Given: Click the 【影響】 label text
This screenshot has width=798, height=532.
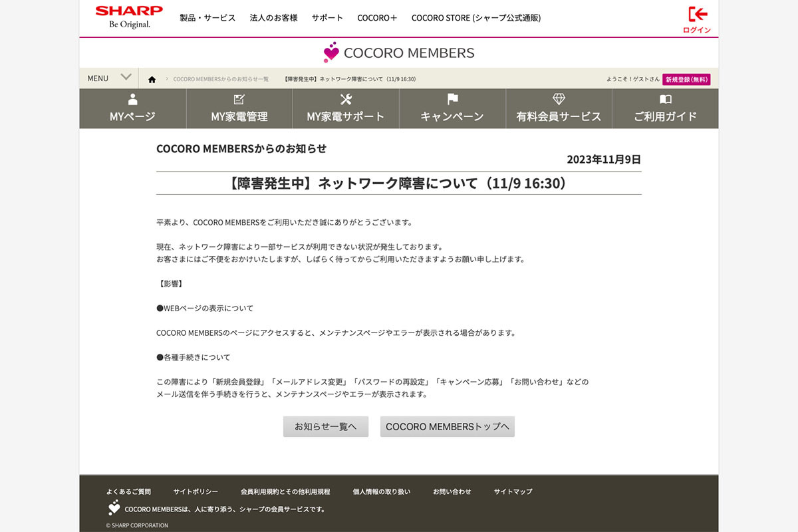Looking at the screenshot, I should click(x=170, y=284).
